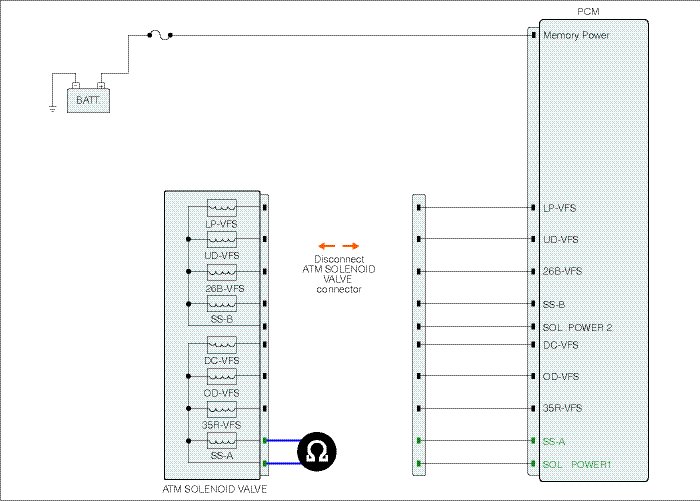The image size is (700, 501).
Task: Click the green SOL. POWER1 pin on the PCM connector
Action: pyautogui.click(x=533, y=463)
